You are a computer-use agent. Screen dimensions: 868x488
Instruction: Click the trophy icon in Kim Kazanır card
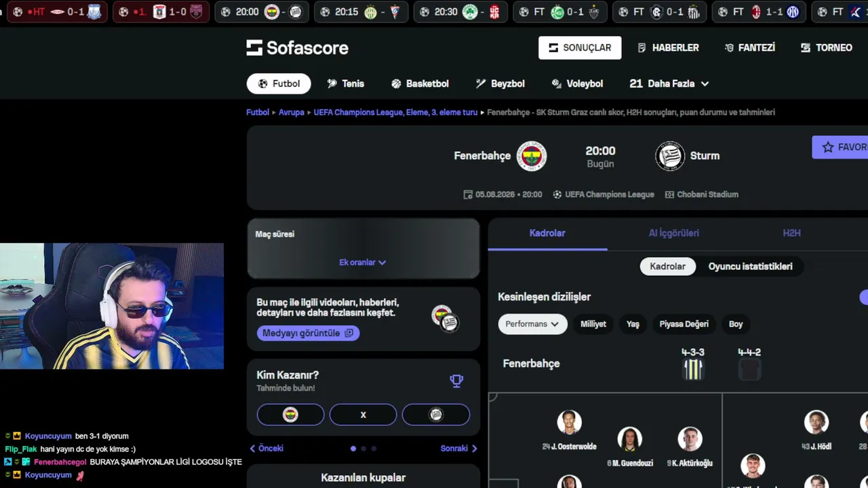456,381
